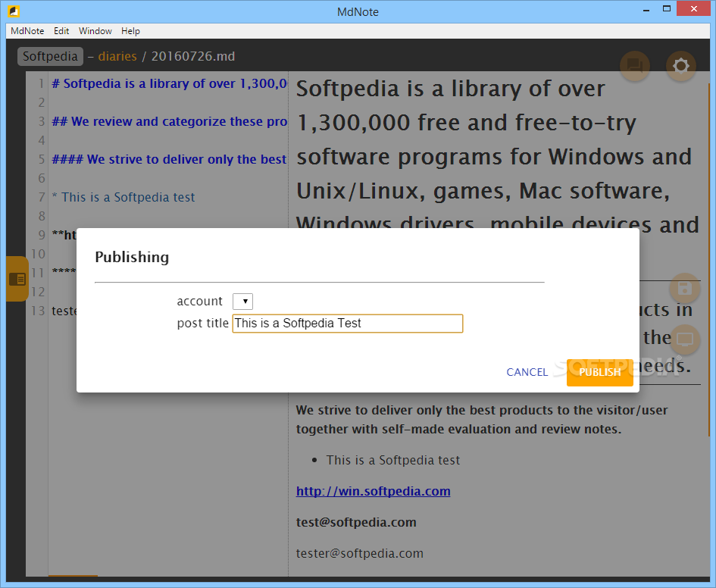Minimize the MdNote window
Screen dimensions: 716x588
pos(646,10)
